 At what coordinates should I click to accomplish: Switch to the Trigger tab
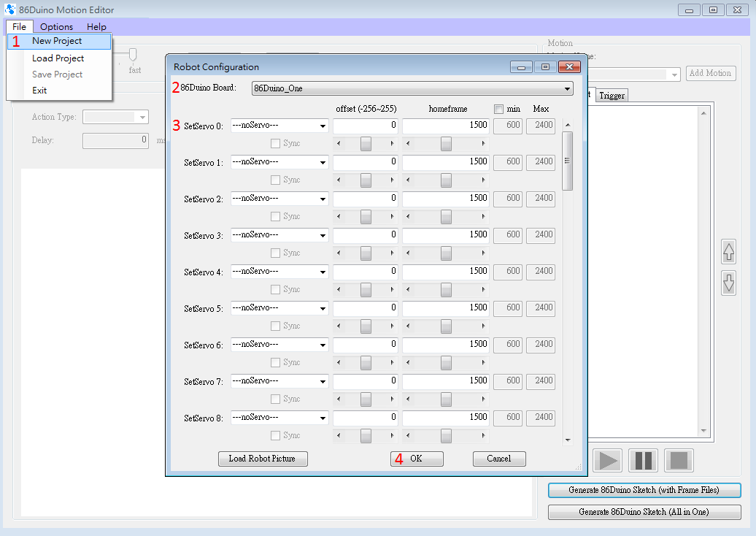pyautogui.click(x=612, y=96)
